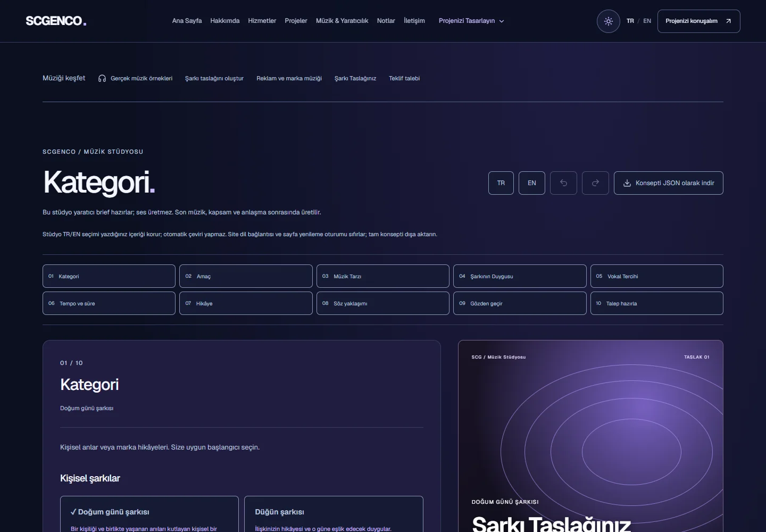
Task: Open the Hakkımda menu item
Action: pos(225,21)
